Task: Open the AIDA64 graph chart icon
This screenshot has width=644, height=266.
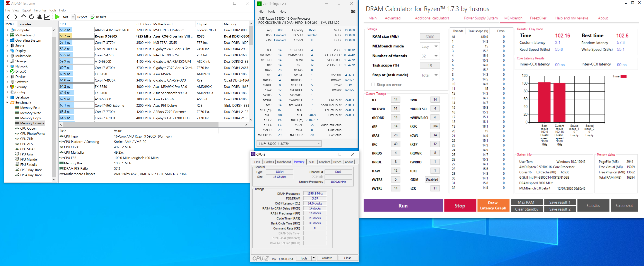Action: [x=47, y=17]
